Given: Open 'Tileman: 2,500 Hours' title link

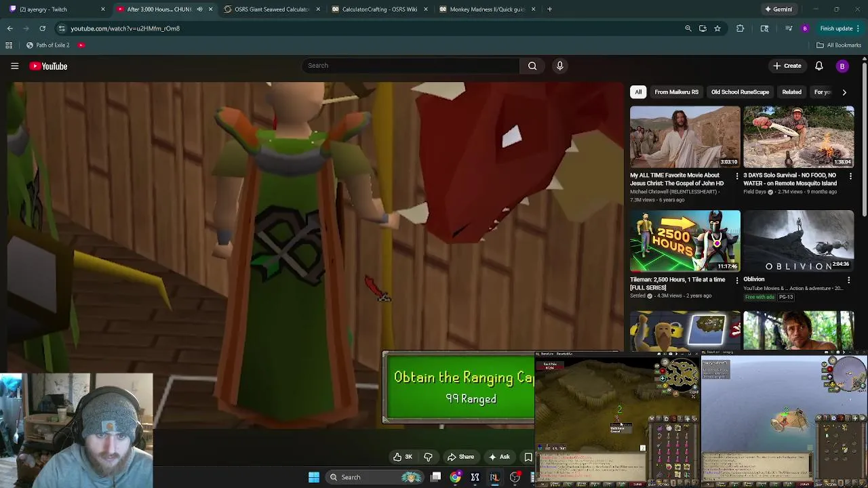Looking at the screenshot, I should (677, 283).
